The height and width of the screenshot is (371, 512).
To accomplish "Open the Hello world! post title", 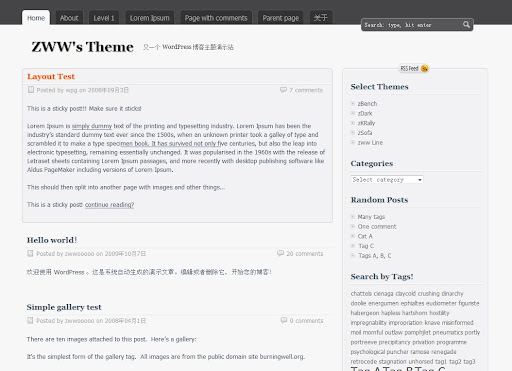I will (52, 240).
